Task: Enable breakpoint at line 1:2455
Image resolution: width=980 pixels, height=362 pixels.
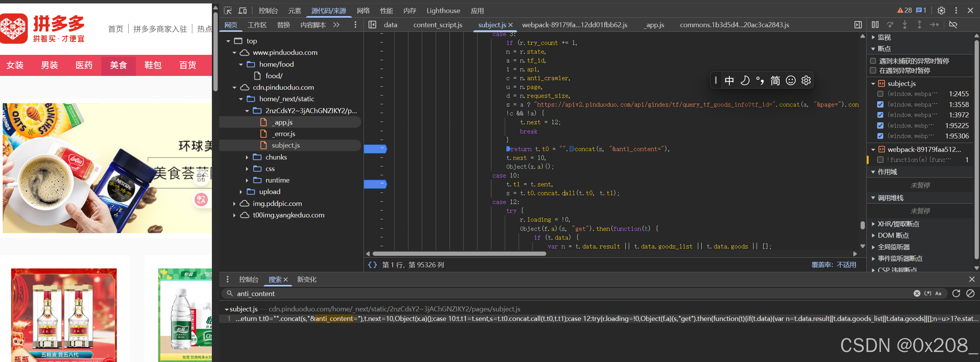Action: (x=881, y=94)
